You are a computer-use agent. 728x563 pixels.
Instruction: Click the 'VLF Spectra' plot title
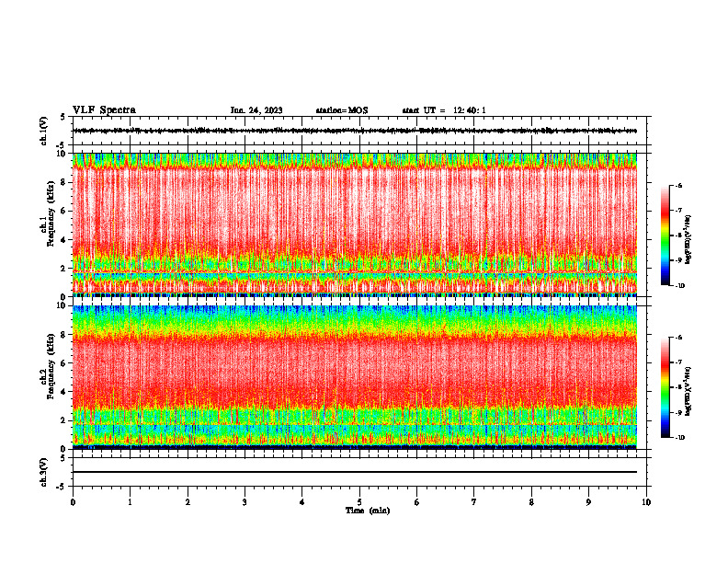(x=104, y=110)
